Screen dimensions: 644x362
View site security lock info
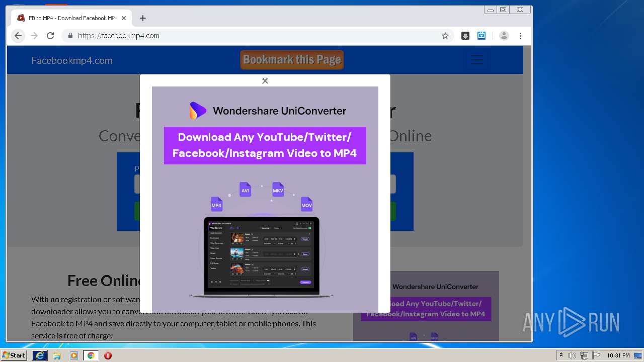(70, 36)
